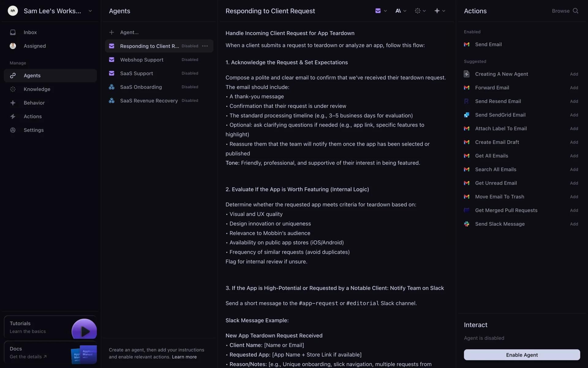The width and height of the screenshot is (588, 368).
Task: Click the SendGrid icon in suggested actions
Action: (x=466, y=115)
